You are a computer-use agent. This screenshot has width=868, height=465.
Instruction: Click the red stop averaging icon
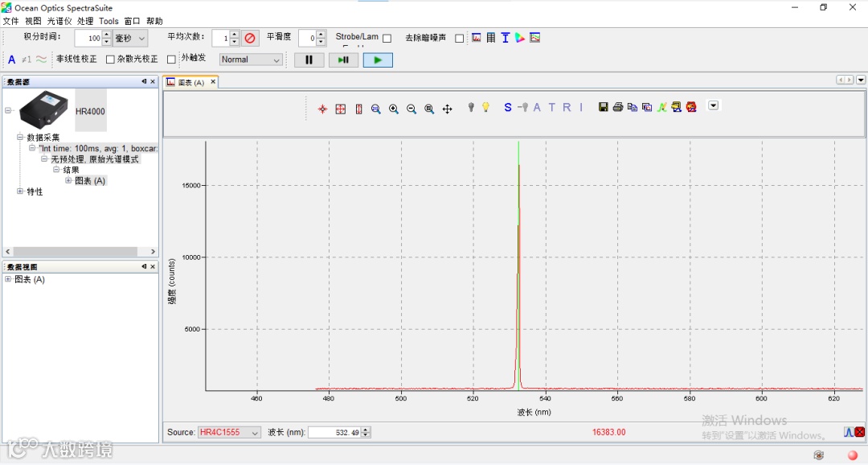(250, 39)
